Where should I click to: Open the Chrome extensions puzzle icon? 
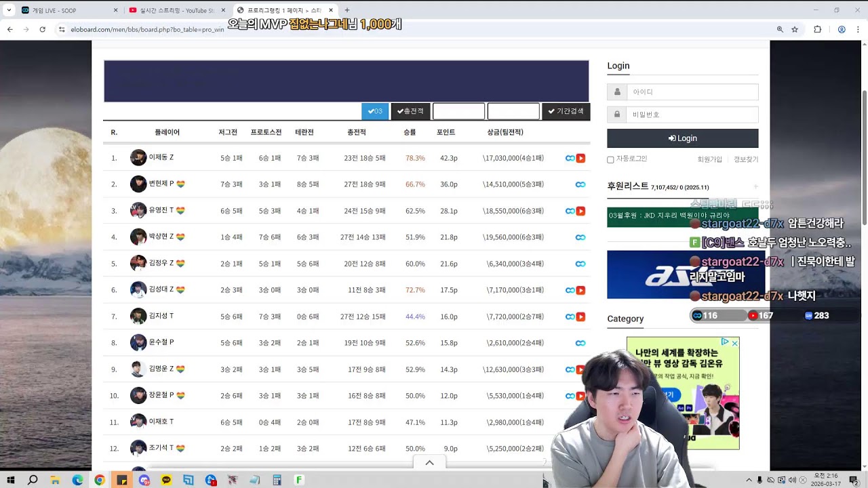[x=817, y=29]
